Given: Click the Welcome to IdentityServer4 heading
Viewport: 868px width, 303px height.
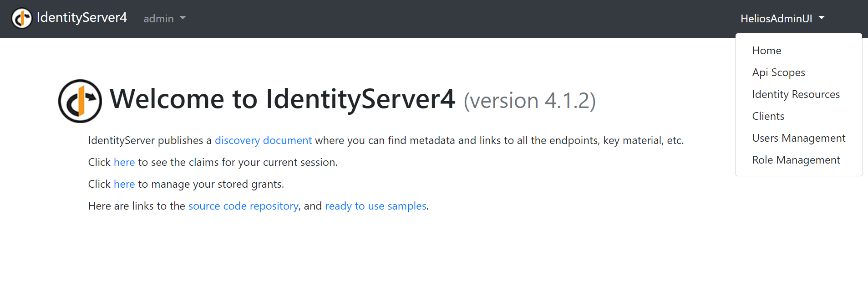Looking at the screenshot, I should 282,99.
